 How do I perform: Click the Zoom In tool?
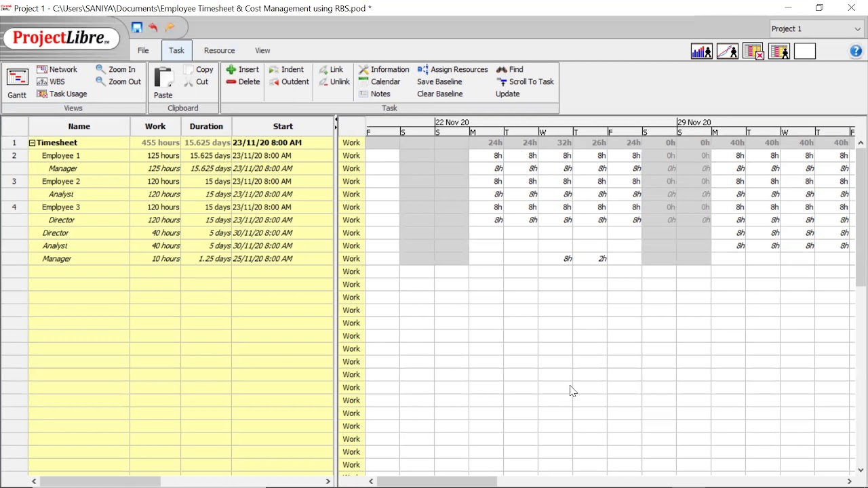115,69
